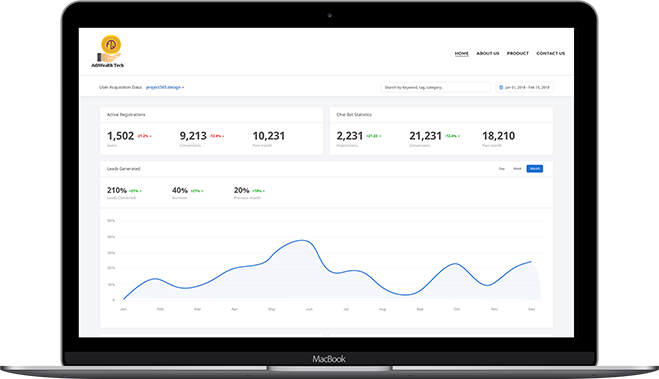Screen dimensions: 659x379
Task: Click the 2,231 impressions value
Action: (350, 136)
